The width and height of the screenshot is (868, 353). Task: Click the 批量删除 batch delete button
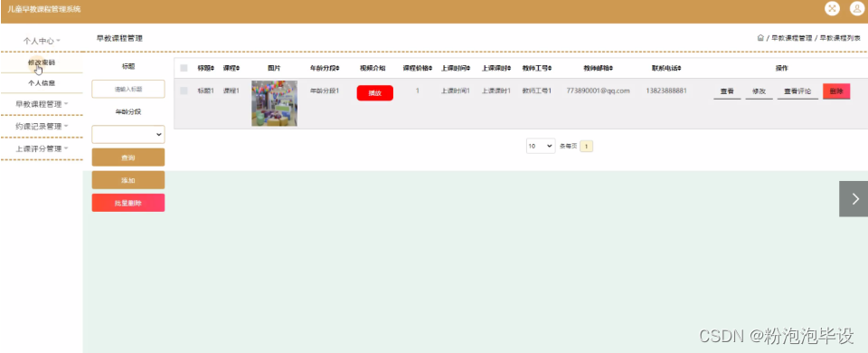pos(128,203)
